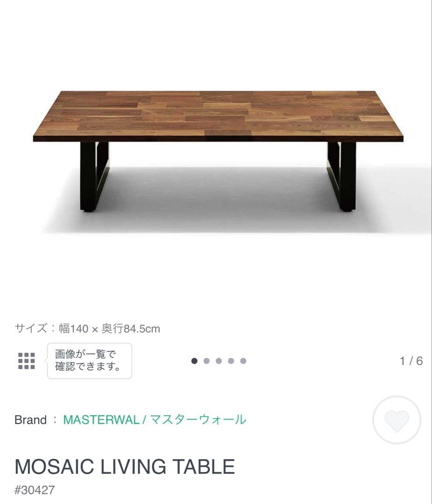The height and width of the screenshot is (504, 432).
Task: Add table to favorites with heart icon
Action: click(x=397, y=420)
